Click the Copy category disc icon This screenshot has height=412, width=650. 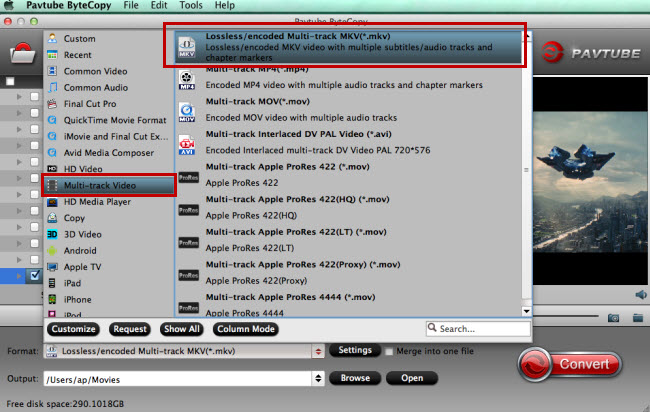pyautogui.click(x=52, y=218)
